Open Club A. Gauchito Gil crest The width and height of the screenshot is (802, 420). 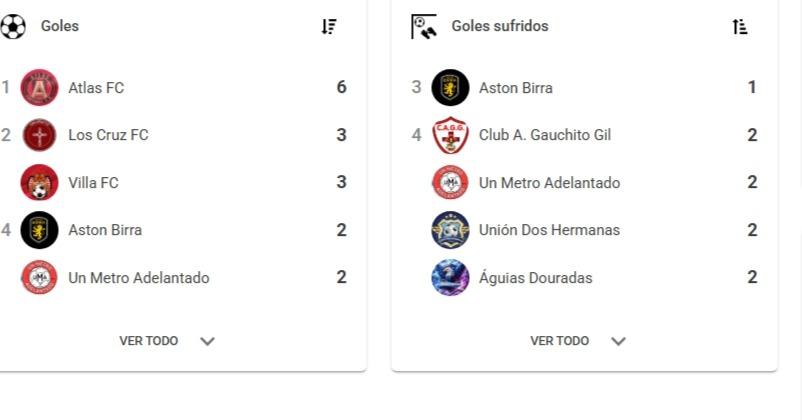click(x=450, y=135)
